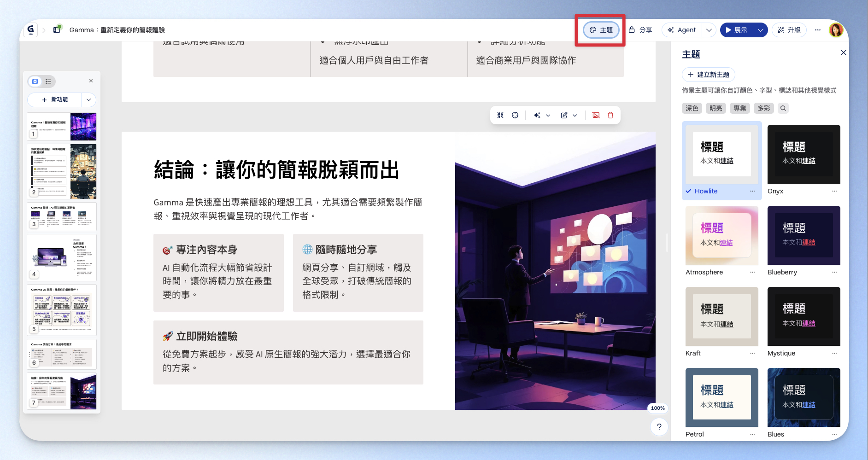Toggle the 深色 theme filter chip
The image size is (868, 460).
[692, 108]
